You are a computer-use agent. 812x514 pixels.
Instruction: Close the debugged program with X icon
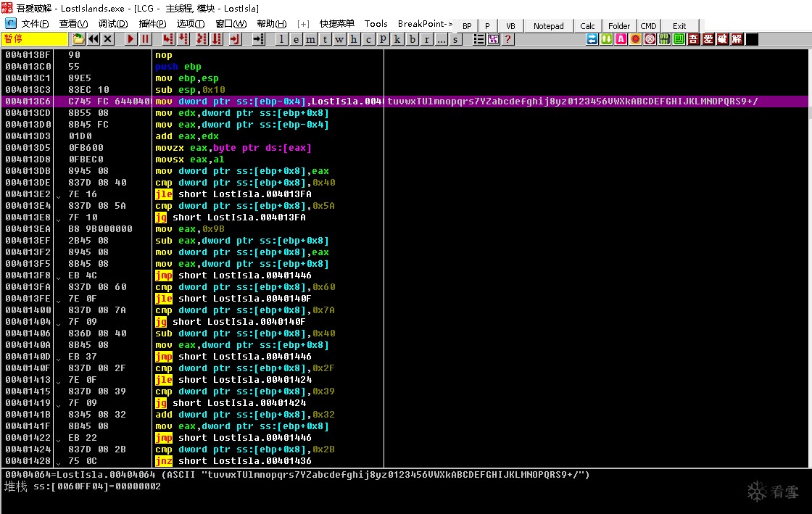point(108,39)
